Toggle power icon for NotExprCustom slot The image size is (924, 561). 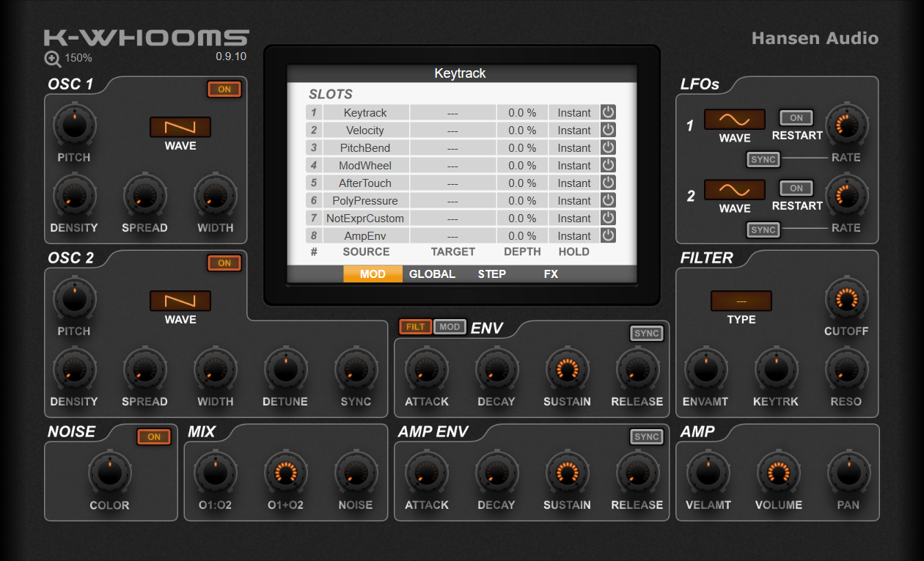[609, 218]
